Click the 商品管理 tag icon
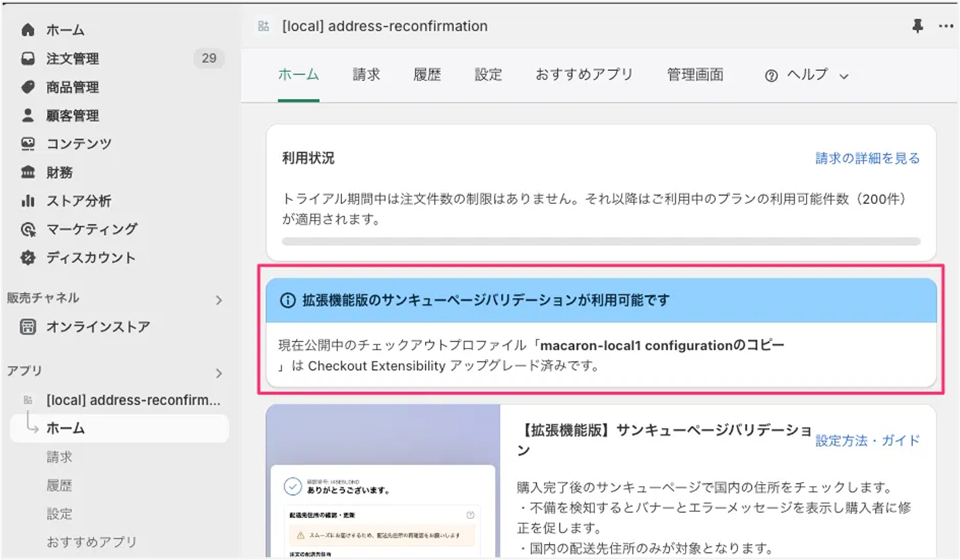This screenshot has width=960, height=560. (28, 87)
